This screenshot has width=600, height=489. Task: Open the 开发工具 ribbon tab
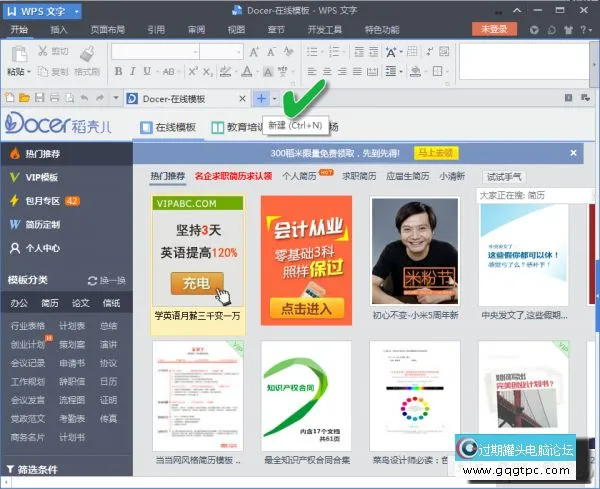point(324,30)
